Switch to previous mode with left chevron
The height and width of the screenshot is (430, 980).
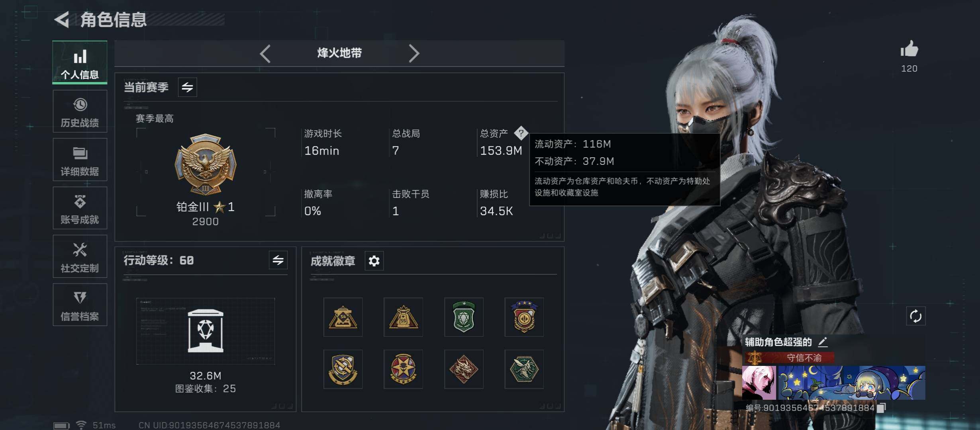[x=265, y=53]
